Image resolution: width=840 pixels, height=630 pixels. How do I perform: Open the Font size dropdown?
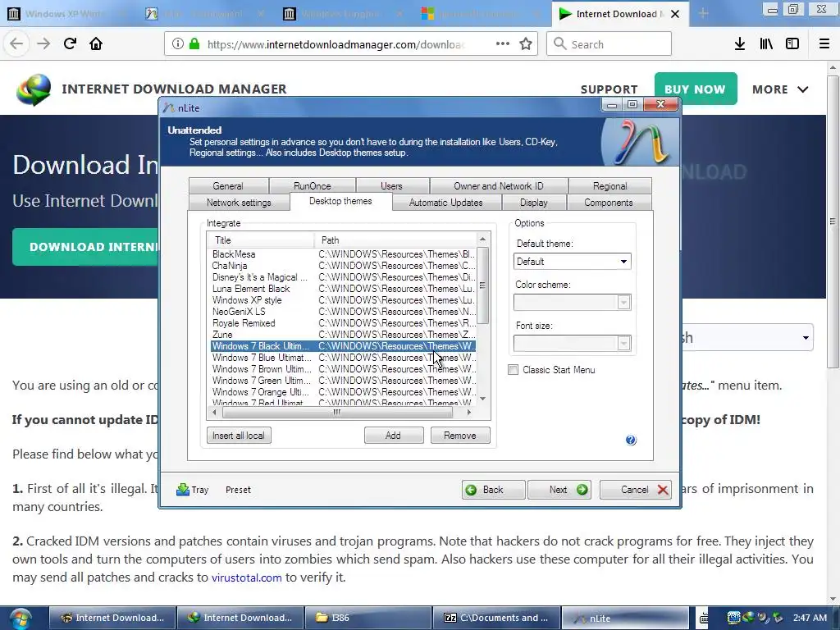click(572, 344)
